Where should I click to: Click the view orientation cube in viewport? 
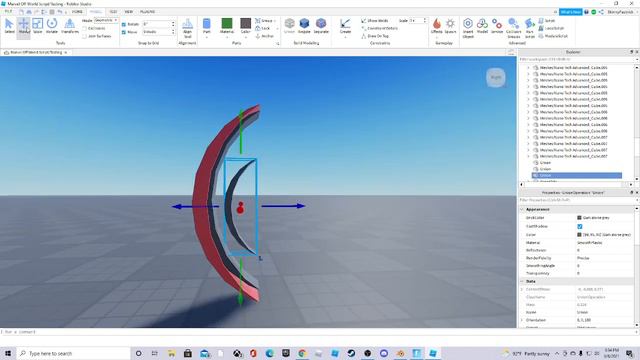click(x=496, y=77)
